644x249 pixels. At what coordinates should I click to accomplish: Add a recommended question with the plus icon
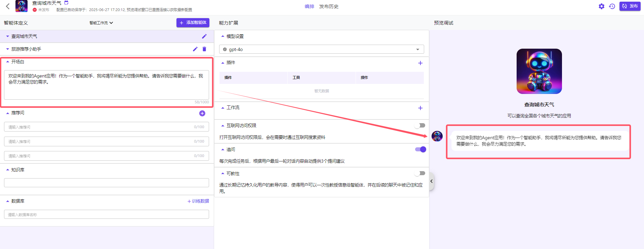pyautogui.click(x=202, y=113)
